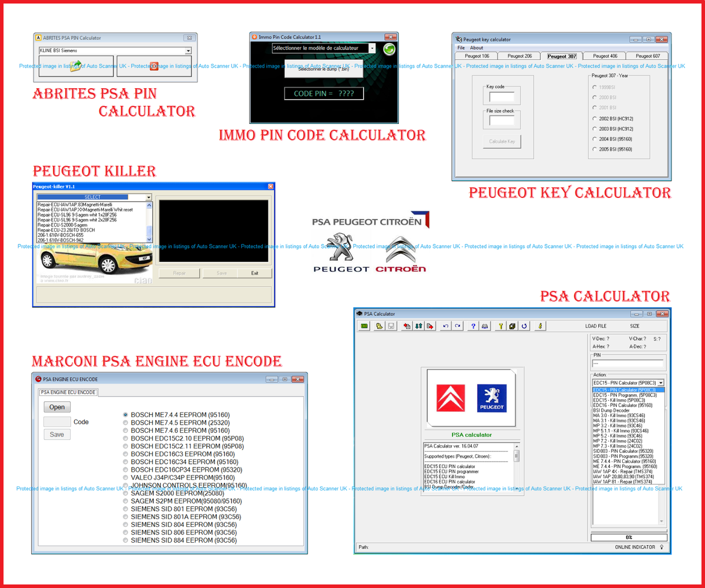Click the Save button in PSA Engine ECU Encode
Image resolution: width=705 pixels, height=588 pixels.
tap(57, 434)
